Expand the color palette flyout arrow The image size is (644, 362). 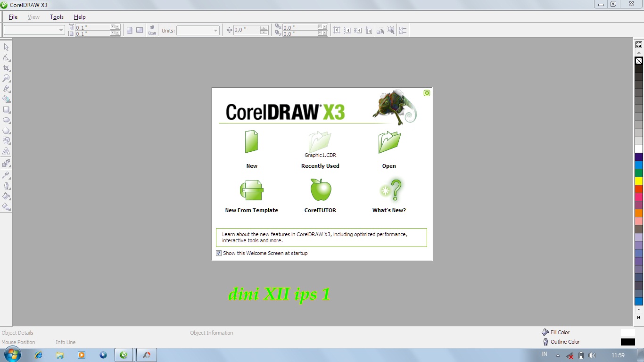(639, 318)
